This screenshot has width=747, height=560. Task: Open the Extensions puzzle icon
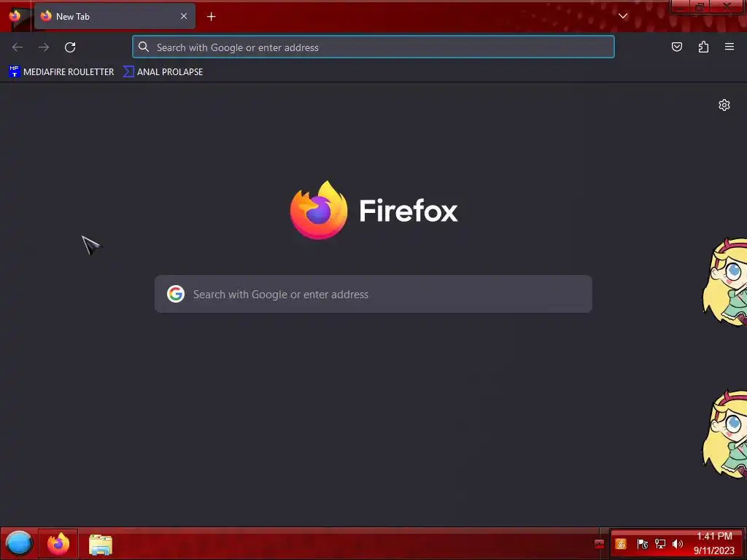click(703, 47)
